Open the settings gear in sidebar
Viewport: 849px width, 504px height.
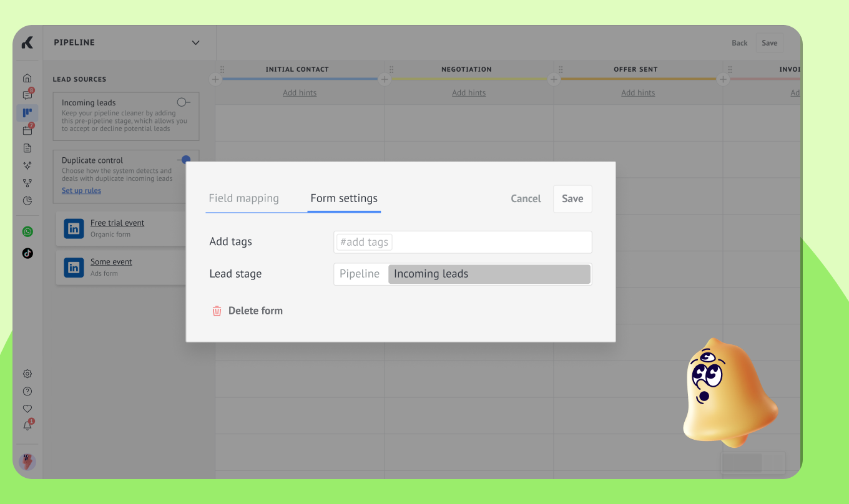(27, 374)
